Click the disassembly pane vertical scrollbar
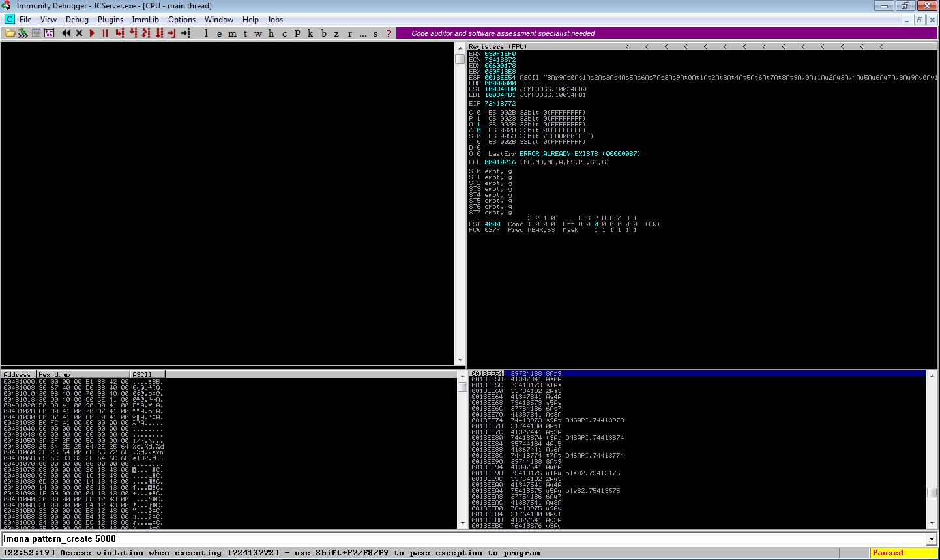This screenshot has width=940, height=560. (460, 204)
